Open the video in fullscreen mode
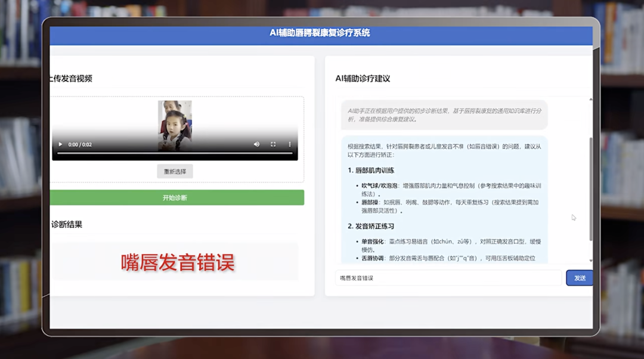644x359 pixels. tap(273, 144)
